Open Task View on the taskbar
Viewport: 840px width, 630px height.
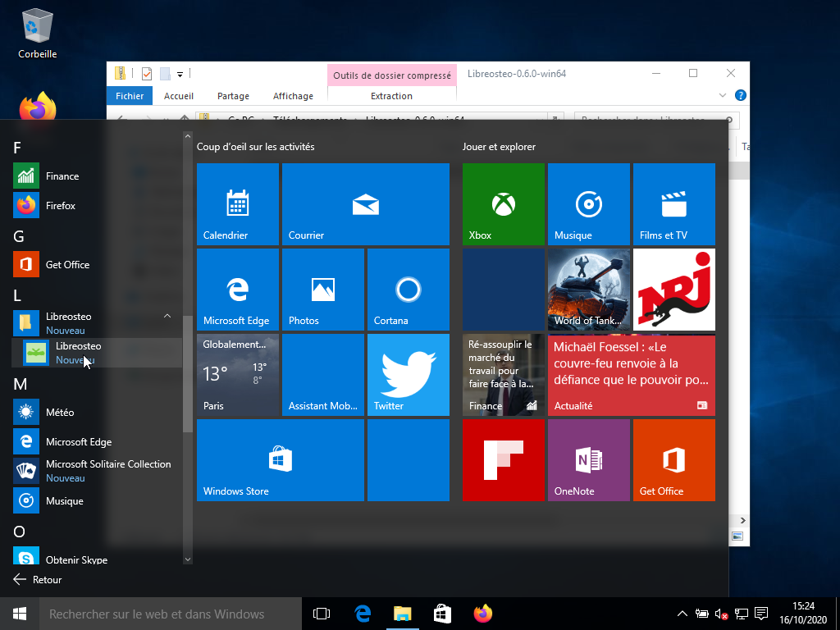322,614
